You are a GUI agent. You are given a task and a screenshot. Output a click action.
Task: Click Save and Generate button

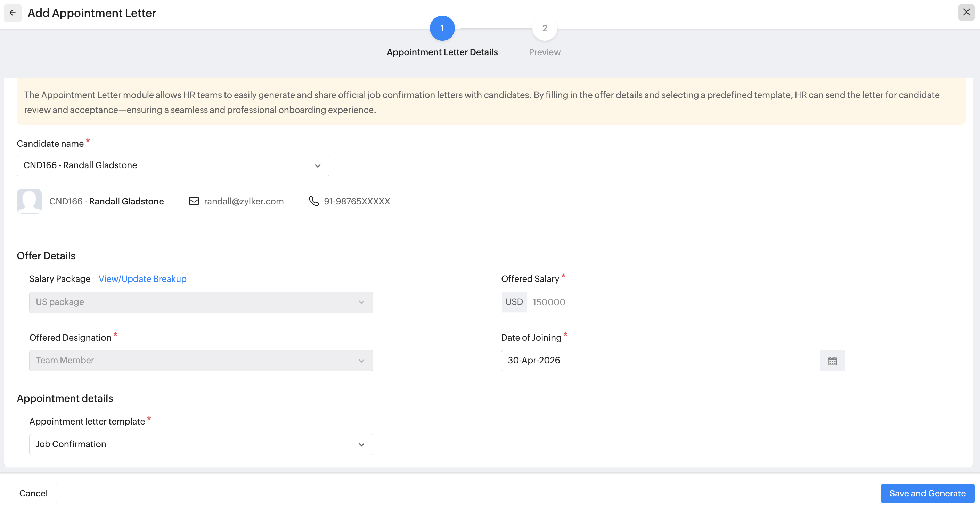click(x=927, y=493)
